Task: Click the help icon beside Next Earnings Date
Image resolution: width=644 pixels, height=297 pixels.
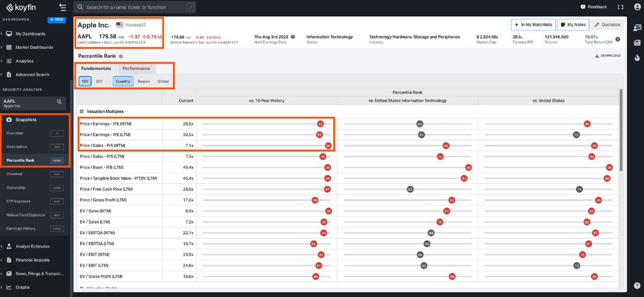Action: (292, 37)
